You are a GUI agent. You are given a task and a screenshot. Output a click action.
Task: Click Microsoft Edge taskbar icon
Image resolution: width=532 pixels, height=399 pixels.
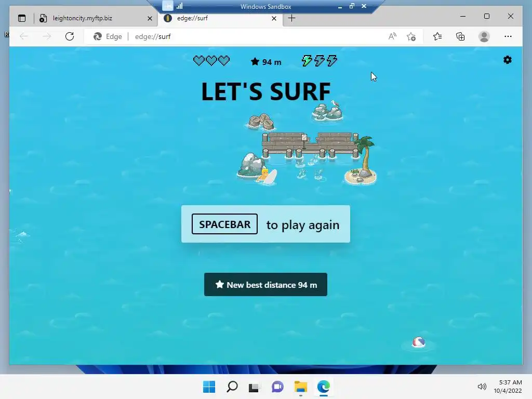point(323,387)
